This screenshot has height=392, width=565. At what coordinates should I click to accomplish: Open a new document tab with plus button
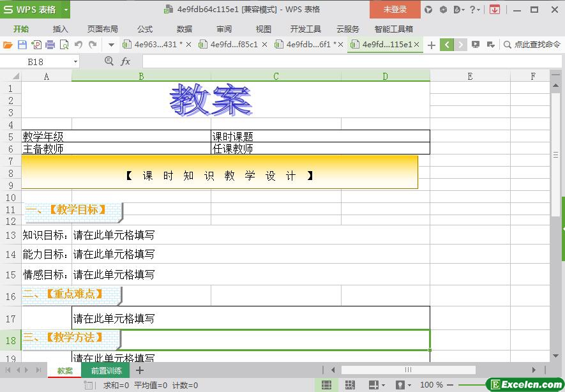(432, 45)
